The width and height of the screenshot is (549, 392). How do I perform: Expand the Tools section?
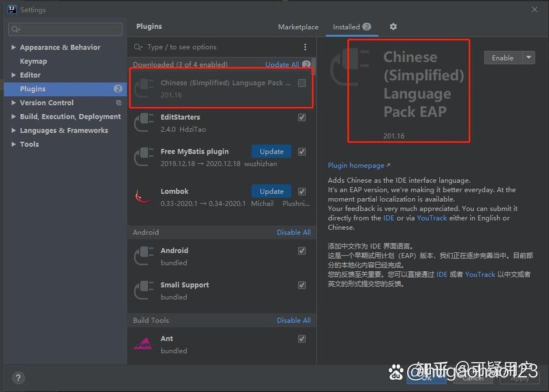(x=13, y=144)
